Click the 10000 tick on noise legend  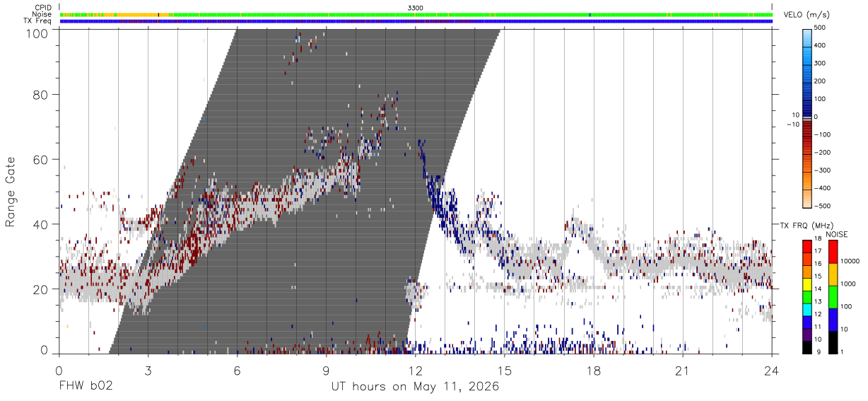pos(851,261)
